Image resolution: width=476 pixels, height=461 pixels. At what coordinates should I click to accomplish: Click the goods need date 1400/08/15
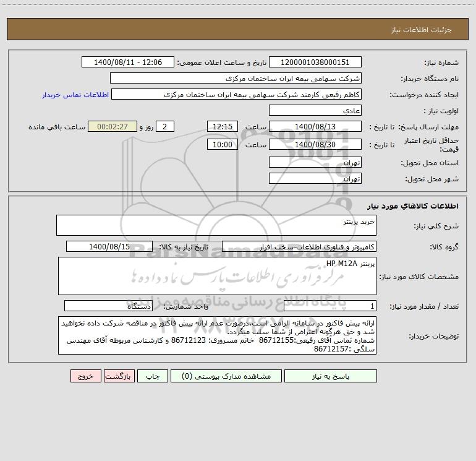point(109,246)
